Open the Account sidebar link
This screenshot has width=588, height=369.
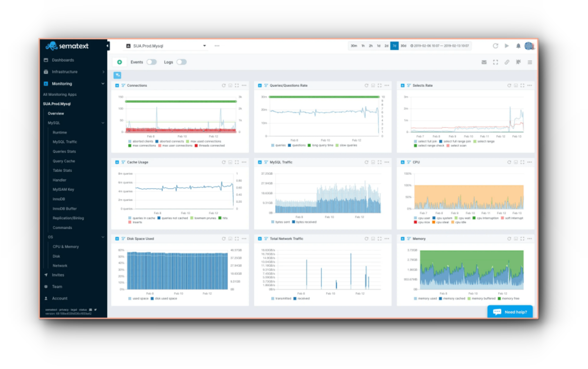click(x=59, y=299)
